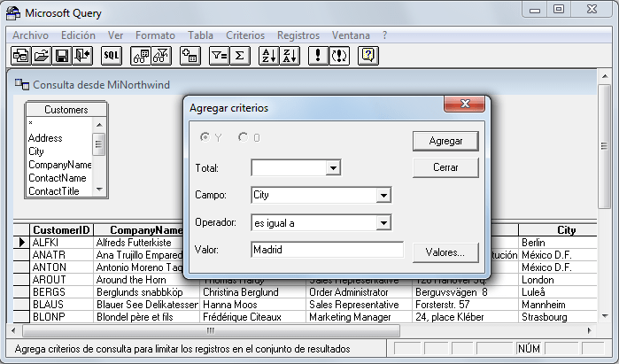The height and width of the screenshot is (364, 619).
Task: Expand the Campo dropdown showing City
Action: coord(383,195)
